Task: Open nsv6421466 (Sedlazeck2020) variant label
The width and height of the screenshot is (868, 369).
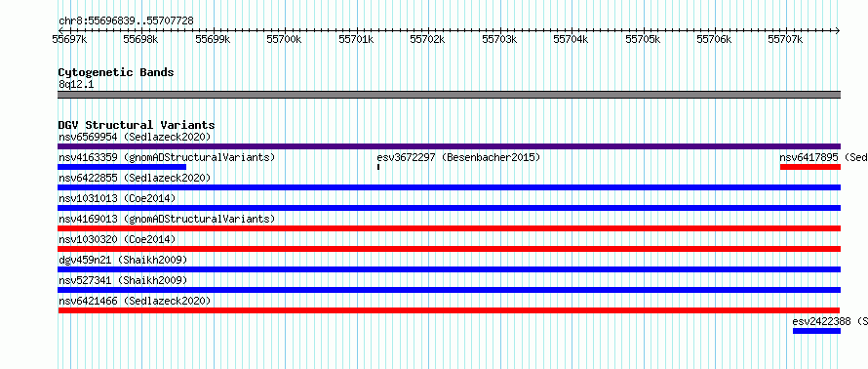Action: pos(135,301)
